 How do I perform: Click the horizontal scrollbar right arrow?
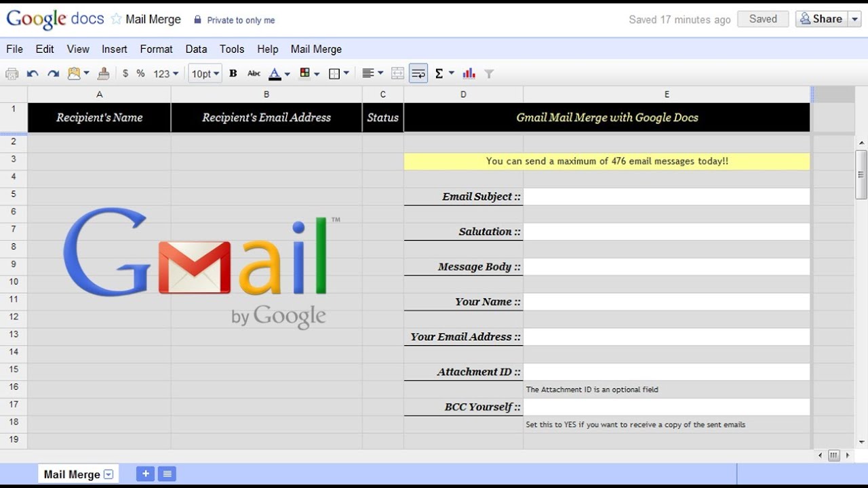(x=847, y=455)
